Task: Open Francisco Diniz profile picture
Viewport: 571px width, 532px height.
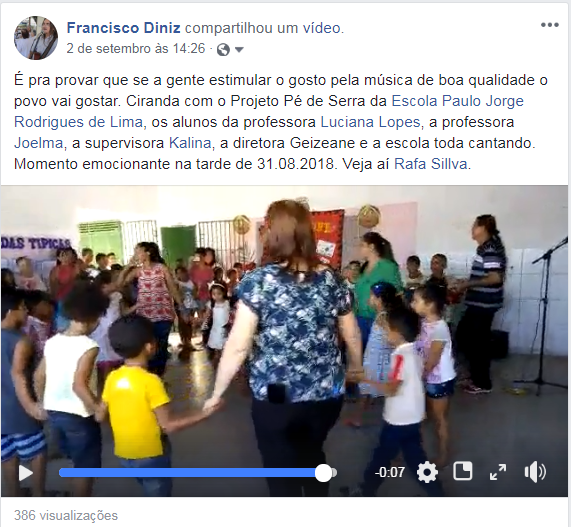Action: click(36, 38)
